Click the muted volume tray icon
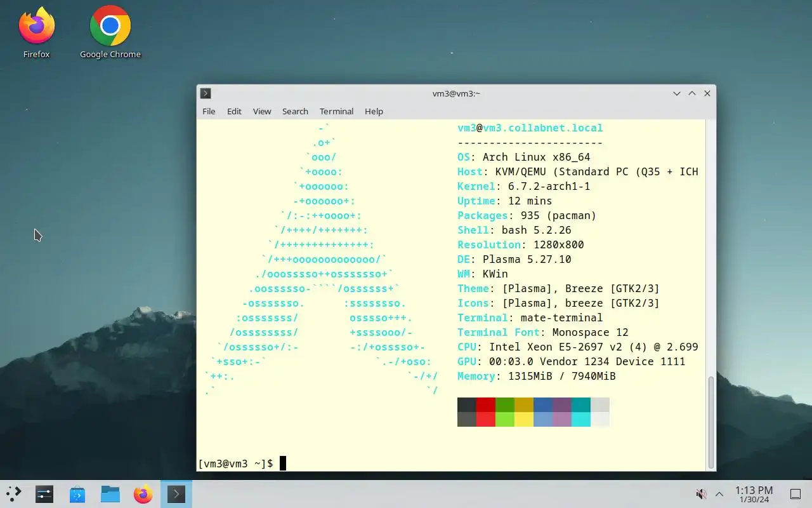Viewport: 812px width, 508px height. 701,494
